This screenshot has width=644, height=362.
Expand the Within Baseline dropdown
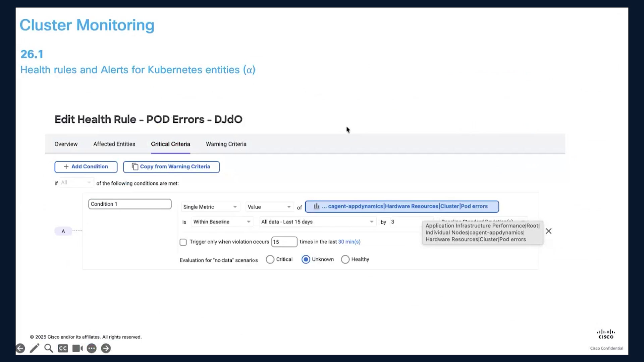pyautogui.click(x=222, y=222)
